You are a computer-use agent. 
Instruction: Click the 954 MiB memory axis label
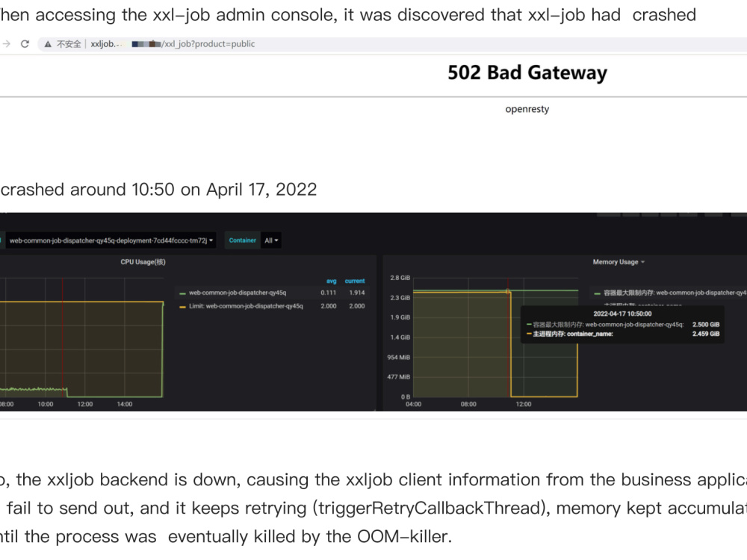398,357
